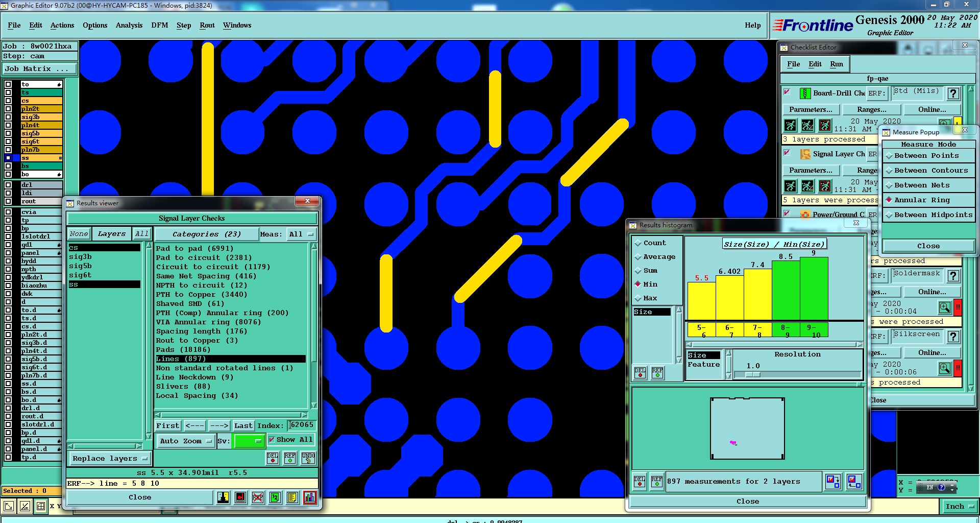Click histogram-to-layer export icon with down arrow

833,481
